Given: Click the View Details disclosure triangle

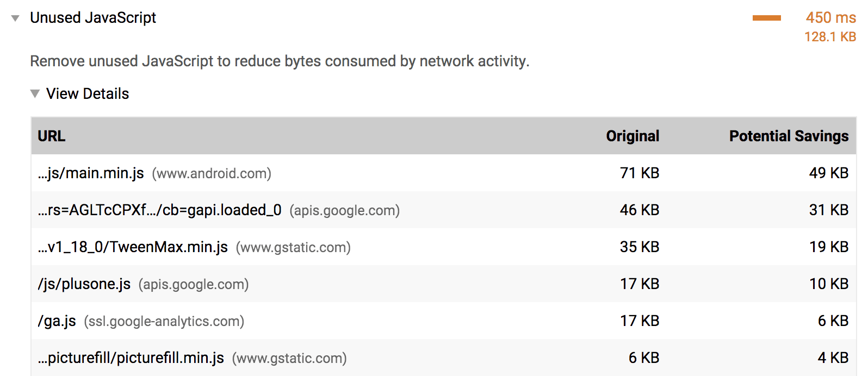Looking at the screenshot, I should point(35,94).
